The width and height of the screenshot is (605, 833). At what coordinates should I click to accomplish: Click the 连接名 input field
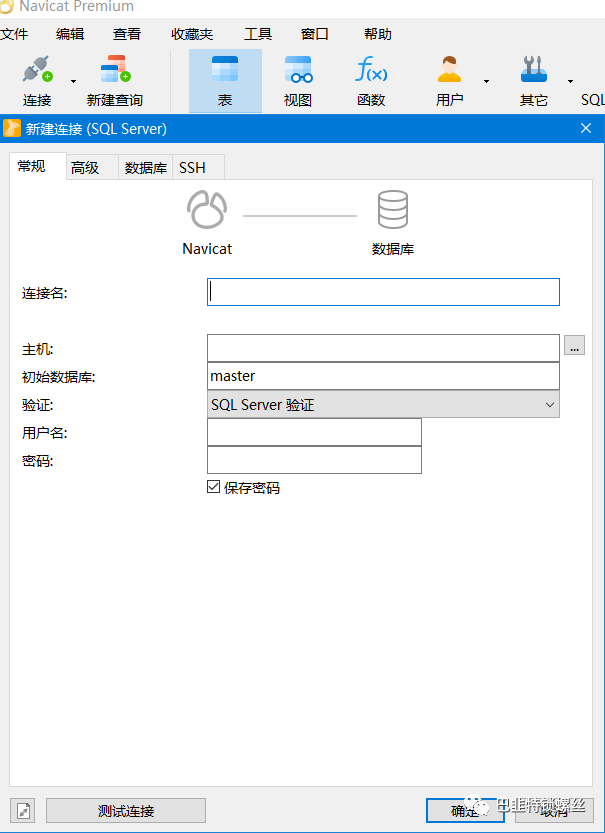pyautogui.click(x=383, y=292)
